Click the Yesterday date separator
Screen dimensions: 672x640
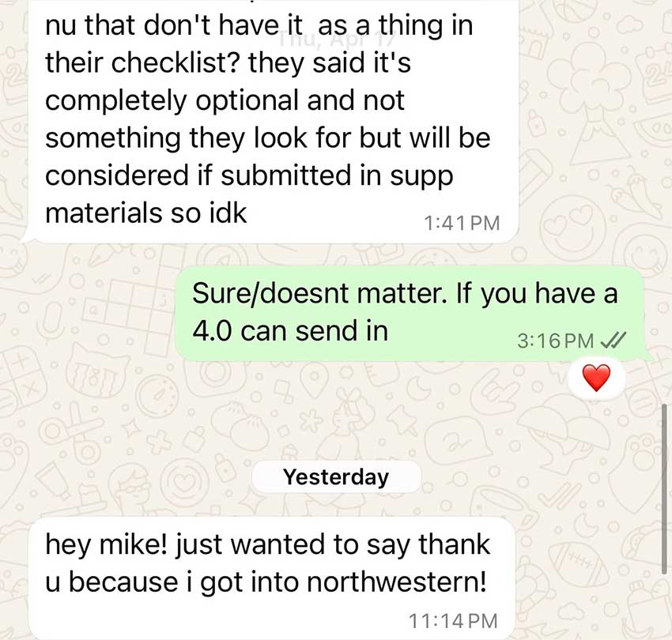tap(337, 476)
